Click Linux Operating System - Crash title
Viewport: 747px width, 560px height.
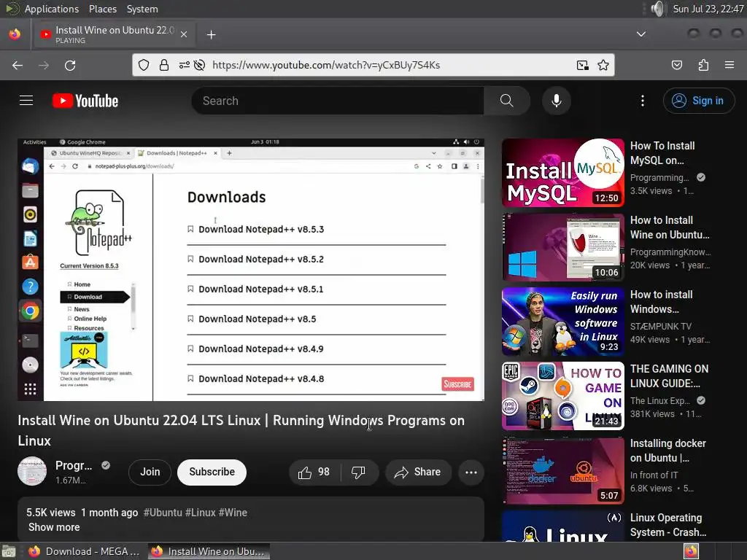click(668, 525)
